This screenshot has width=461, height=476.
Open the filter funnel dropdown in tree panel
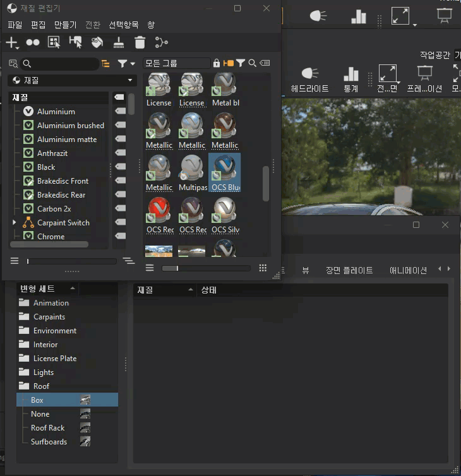126,64
